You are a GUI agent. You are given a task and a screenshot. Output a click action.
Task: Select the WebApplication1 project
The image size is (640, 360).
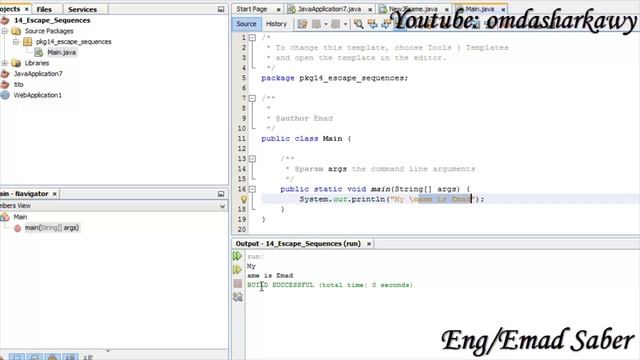[38, 95]
